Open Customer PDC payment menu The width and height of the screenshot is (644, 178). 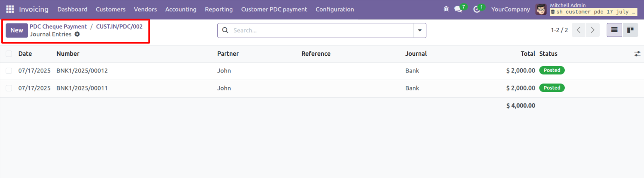pos(274,9)
